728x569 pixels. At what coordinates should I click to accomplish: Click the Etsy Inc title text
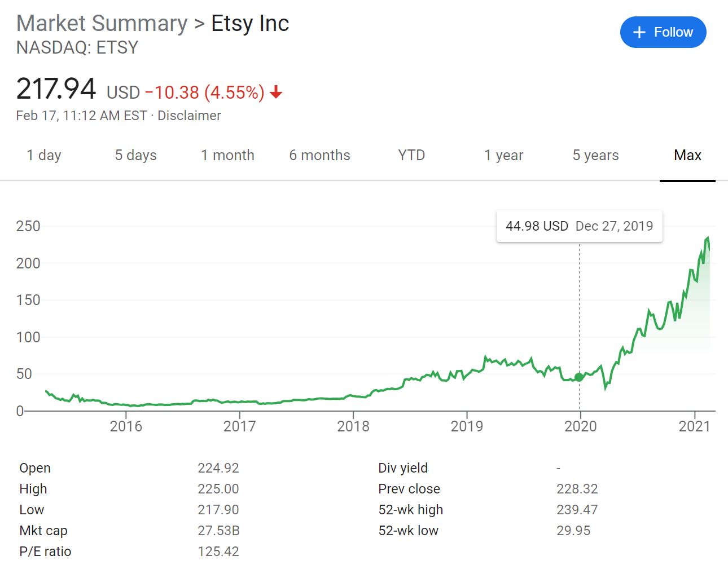tap(251, 23)
